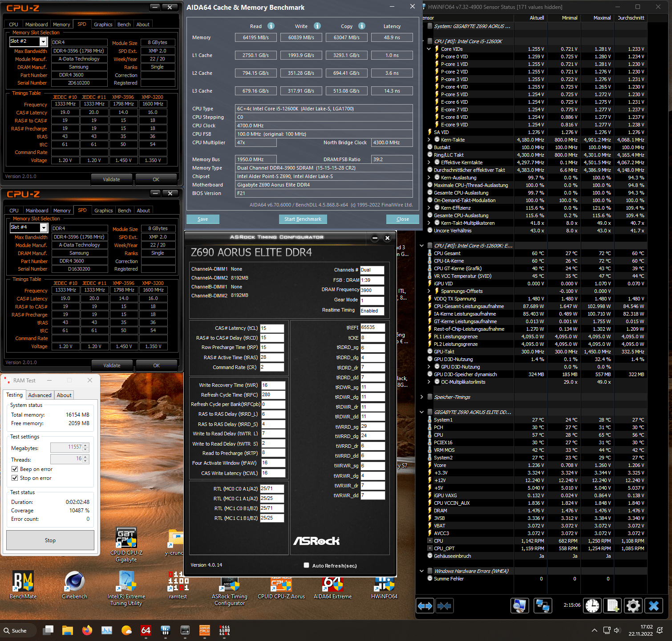The image size is (672, 641).
Task: Click AIDA64 red 64 taskbar icon
Action: click(x=146, y=630)
